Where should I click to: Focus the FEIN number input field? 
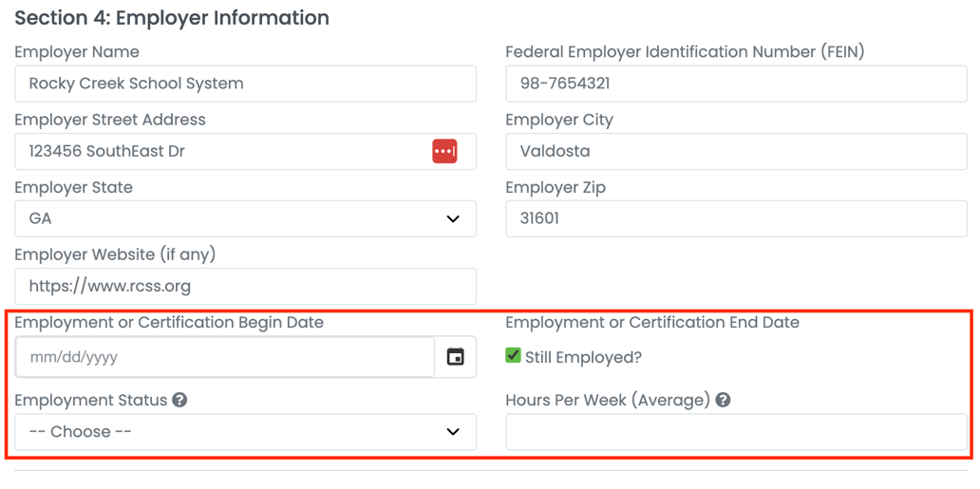735,84
